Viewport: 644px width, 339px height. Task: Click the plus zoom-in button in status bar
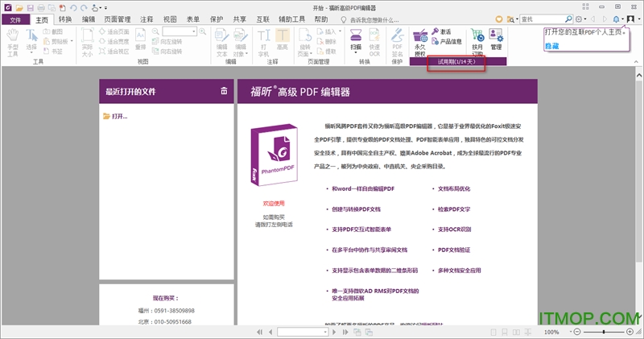coord(630,332)
